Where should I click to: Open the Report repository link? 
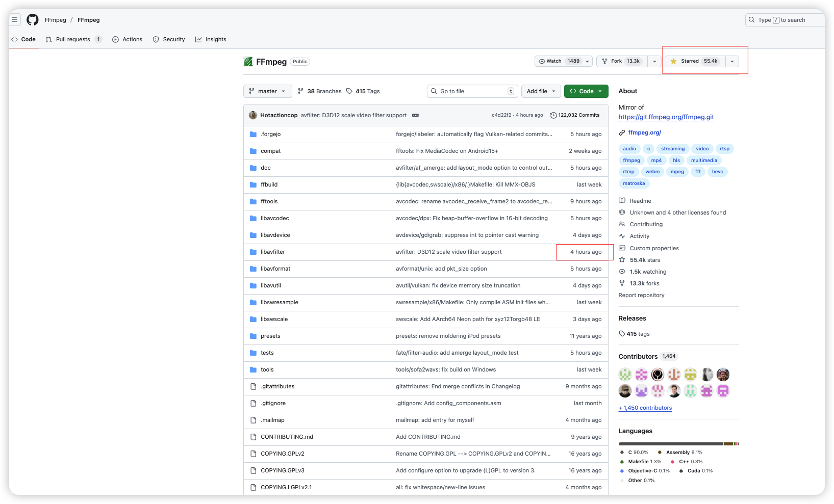[x=642, y=295]
